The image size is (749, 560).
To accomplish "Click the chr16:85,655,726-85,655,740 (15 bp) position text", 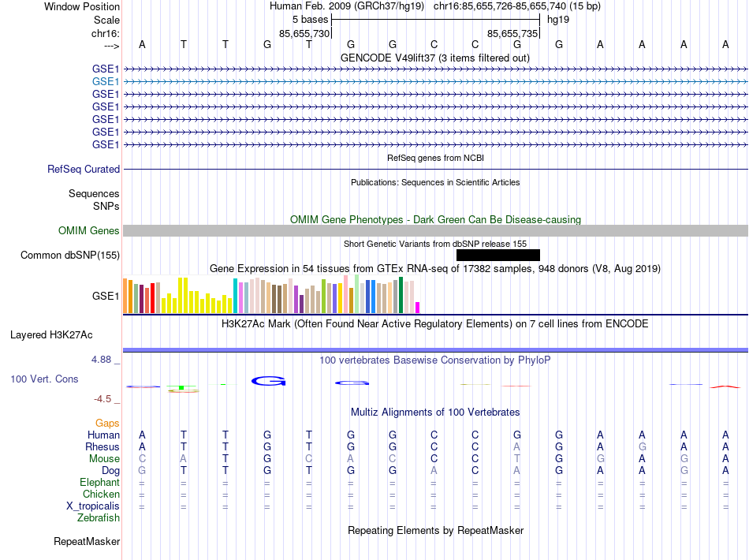I will tap(517, 6).
